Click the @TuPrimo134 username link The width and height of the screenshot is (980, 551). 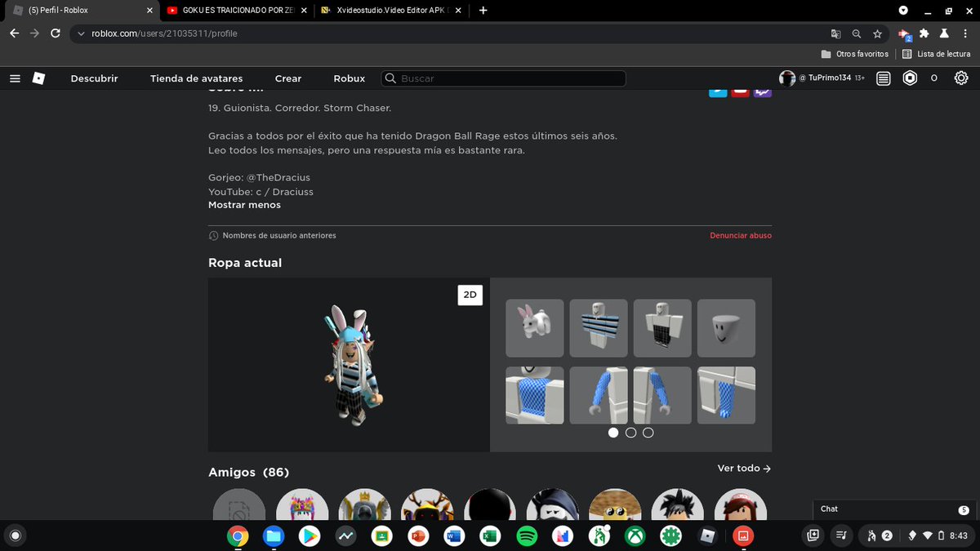[x=825, y=78]
